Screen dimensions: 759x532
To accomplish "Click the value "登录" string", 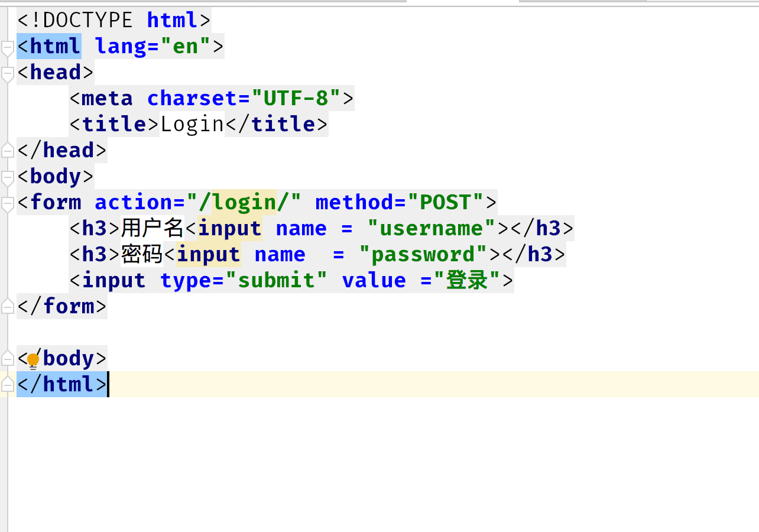I will click(x=467, y=280).
